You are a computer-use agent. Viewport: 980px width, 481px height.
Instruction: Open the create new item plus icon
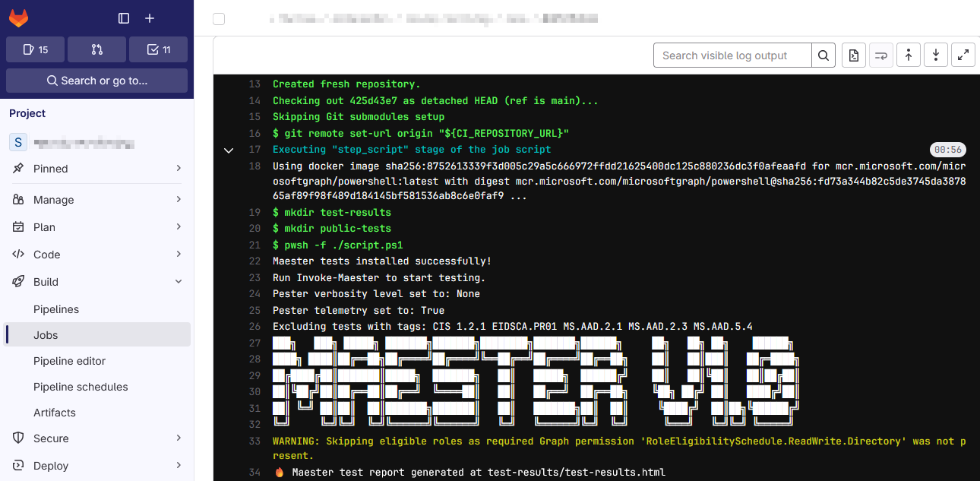pos(149,17)
